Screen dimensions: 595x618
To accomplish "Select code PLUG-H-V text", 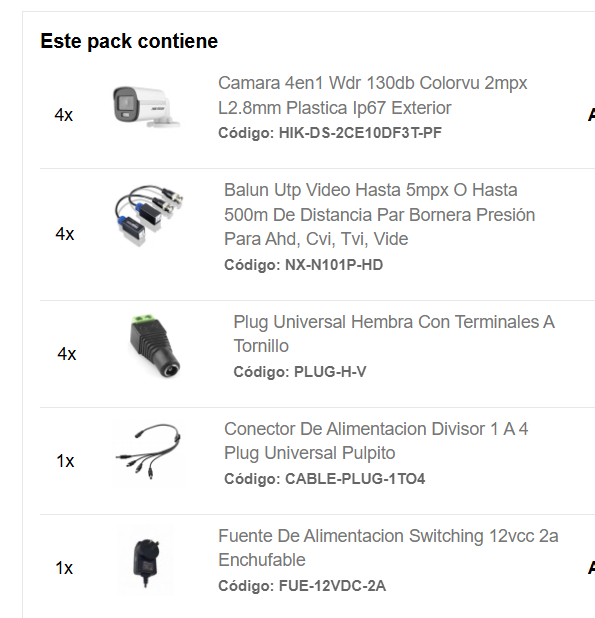I will (330, 372).
